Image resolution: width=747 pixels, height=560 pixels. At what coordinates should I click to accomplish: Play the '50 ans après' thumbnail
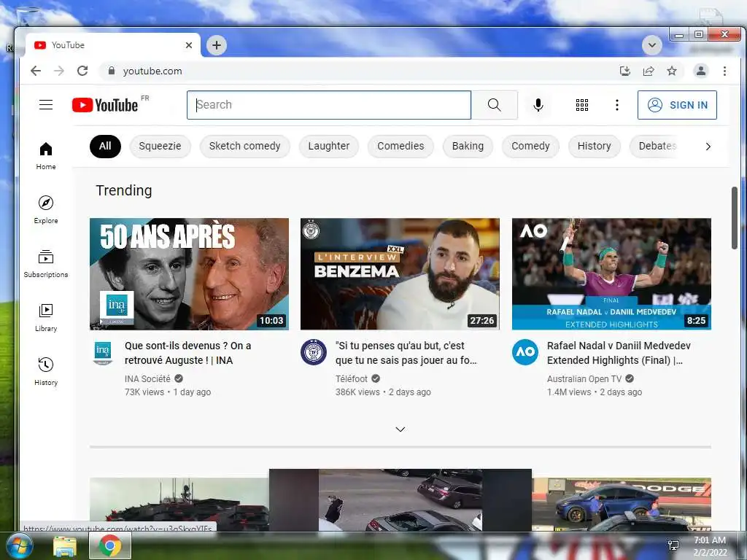coord(189,274)
